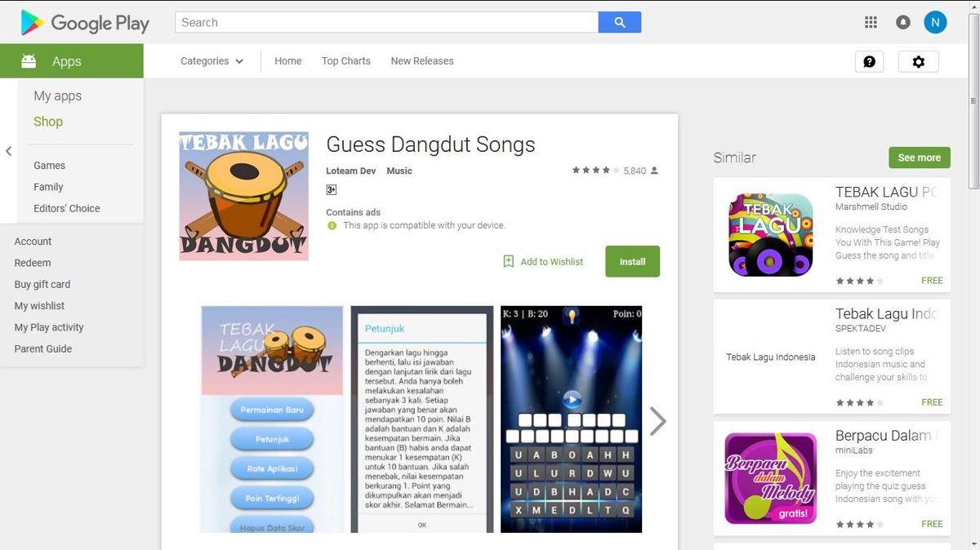Open the Google apps grid icon

coord(871,23)
